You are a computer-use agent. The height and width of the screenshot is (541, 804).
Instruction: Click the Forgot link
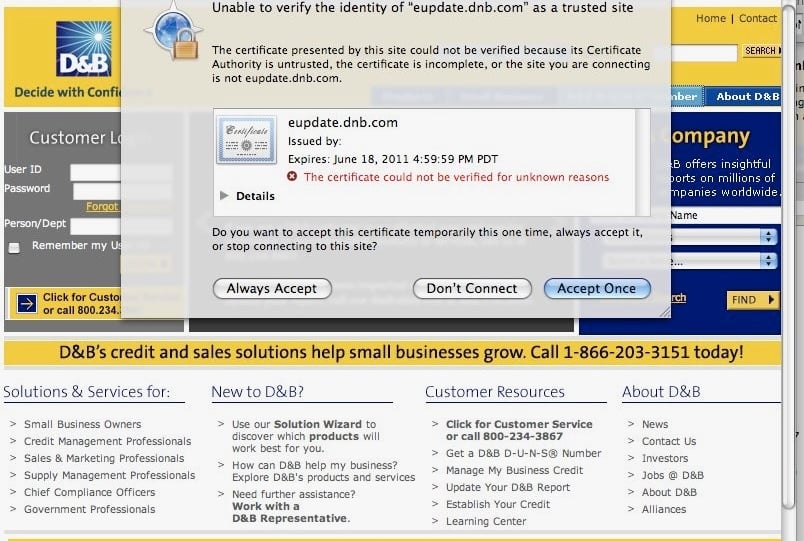tap(102, 206)
